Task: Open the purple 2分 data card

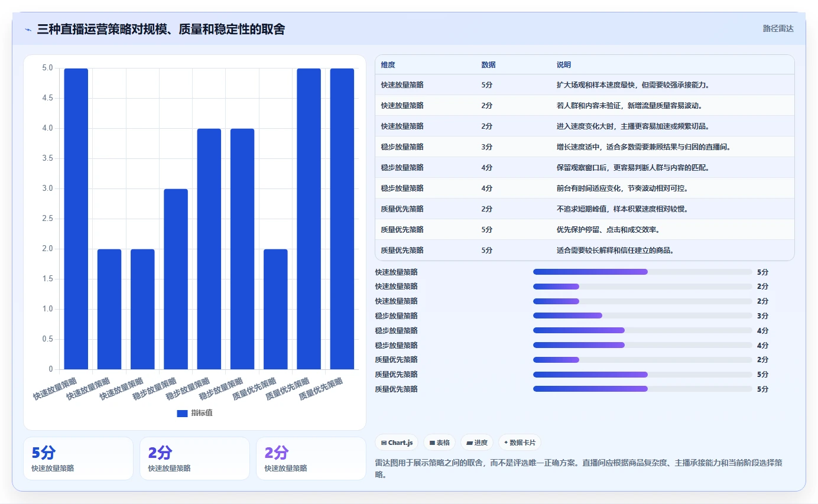Action: (x=311, y=459)
